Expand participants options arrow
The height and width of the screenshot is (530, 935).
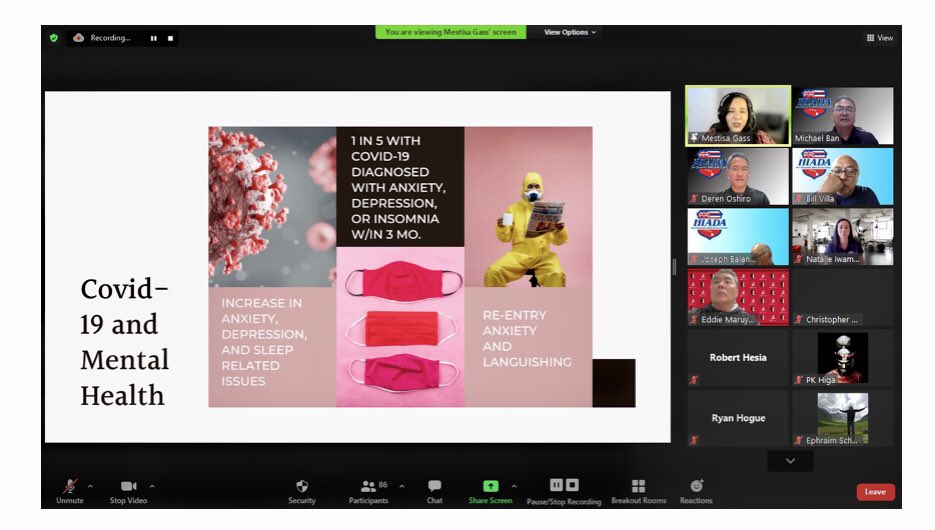pos(402,486)
